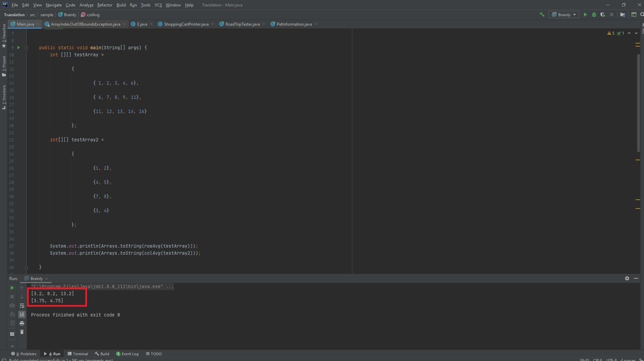Collapse the main method fold marker
The height and width of the screenshot is (361, 644).
[x=26, y=48]
